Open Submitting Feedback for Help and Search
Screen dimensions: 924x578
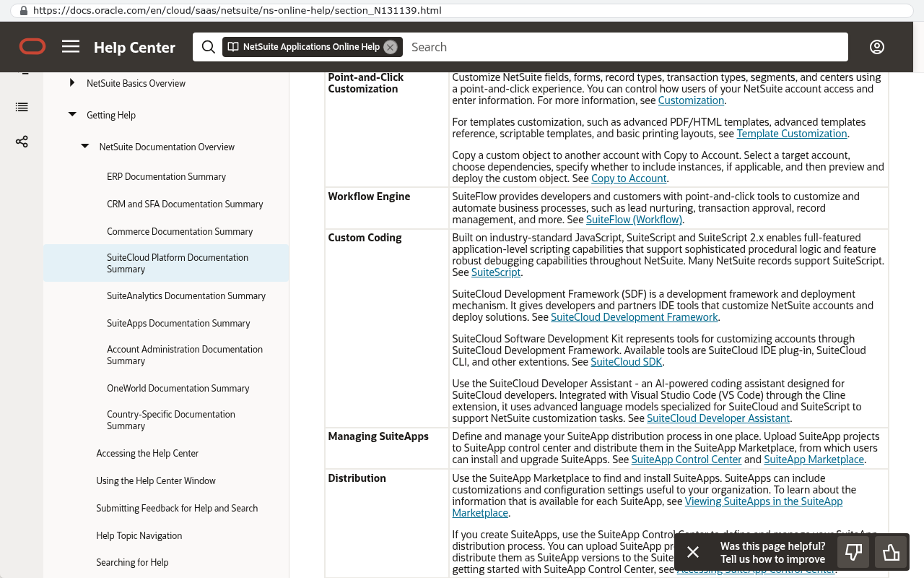tap(177, 508)
